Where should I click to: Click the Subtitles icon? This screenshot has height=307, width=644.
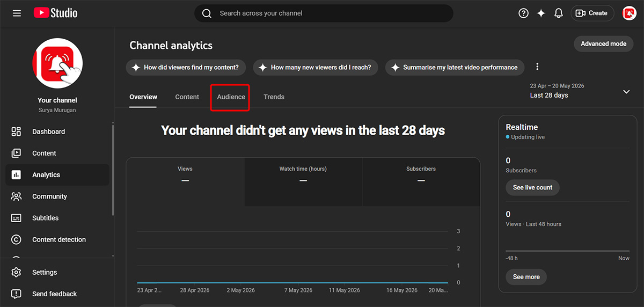16,218
